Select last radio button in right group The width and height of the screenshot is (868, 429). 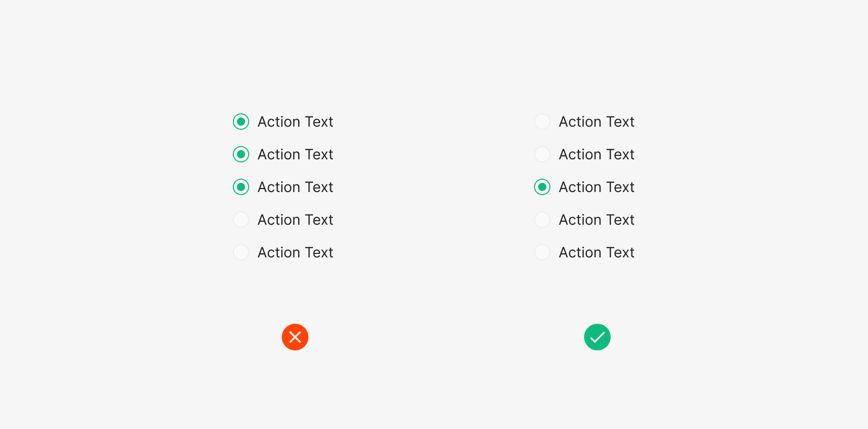pyautogui.click(x=542, y=252)
